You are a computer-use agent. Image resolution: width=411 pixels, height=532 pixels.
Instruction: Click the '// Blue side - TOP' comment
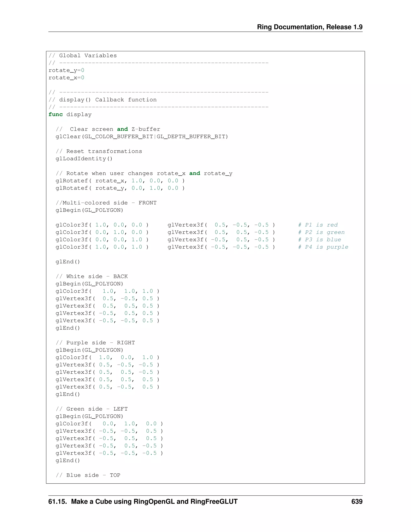point(88,475)
